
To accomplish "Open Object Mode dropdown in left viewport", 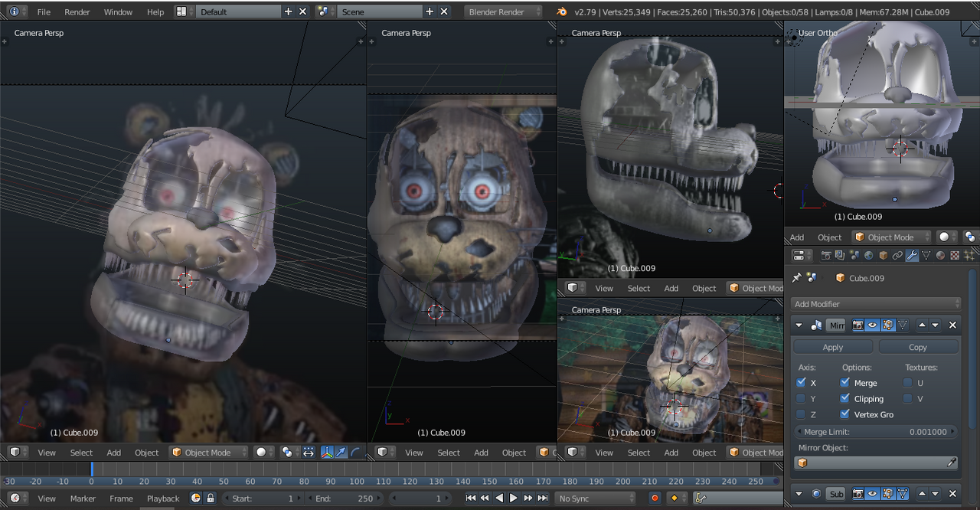I will (x=209, y=453).
